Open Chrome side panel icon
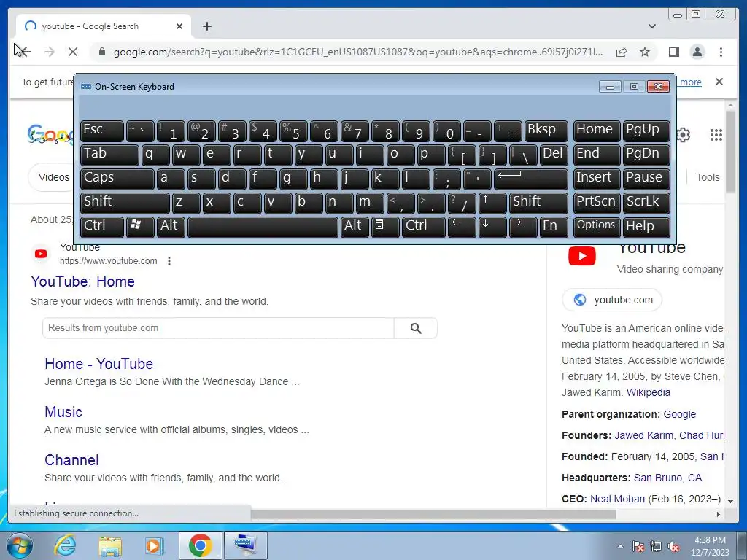 click(673, 52)
